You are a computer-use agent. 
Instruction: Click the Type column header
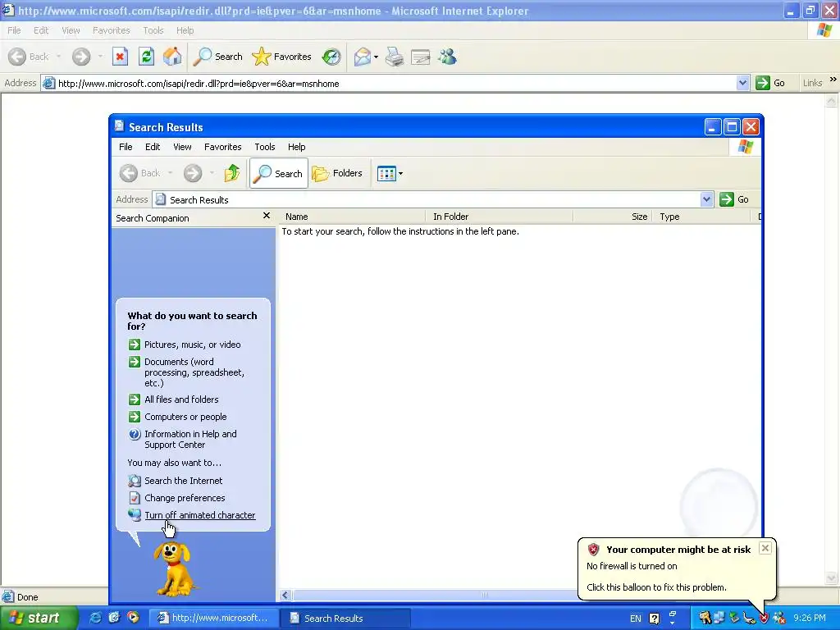pyautogui.click(x=702, y=217)
